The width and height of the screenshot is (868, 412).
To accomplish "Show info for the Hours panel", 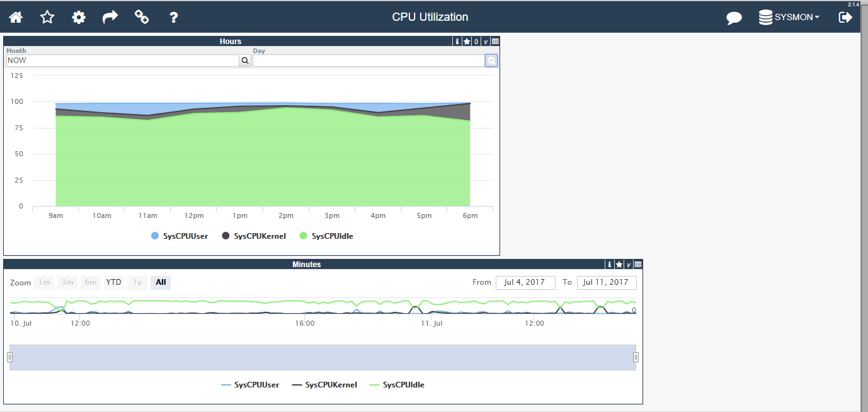I will coord(457,42).
